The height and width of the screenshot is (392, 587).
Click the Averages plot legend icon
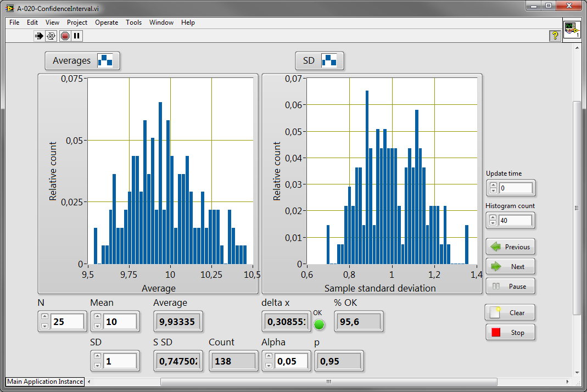point(105,60)
